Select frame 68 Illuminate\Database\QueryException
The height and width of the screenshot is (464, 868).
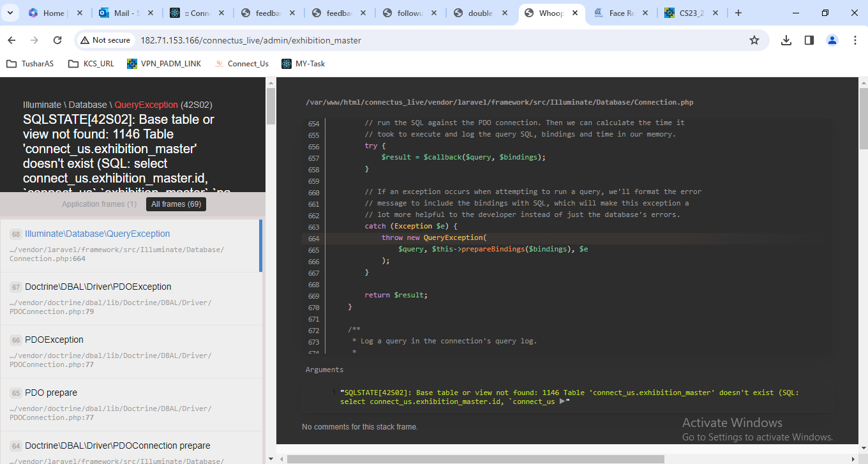point(130,246)
